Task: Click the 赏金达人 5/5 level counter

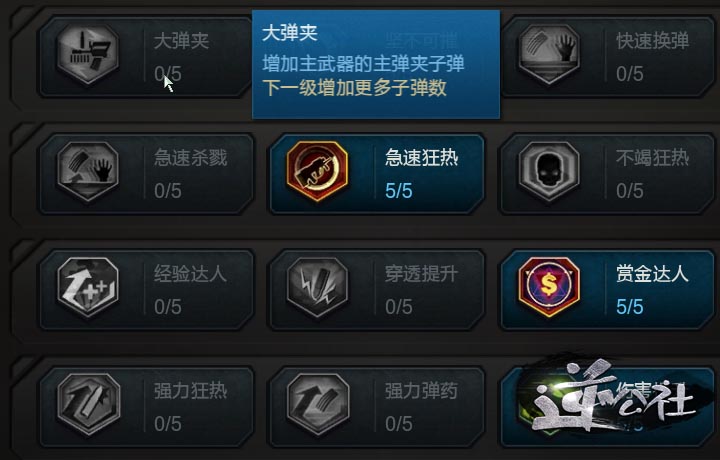Action: (630, 307)
